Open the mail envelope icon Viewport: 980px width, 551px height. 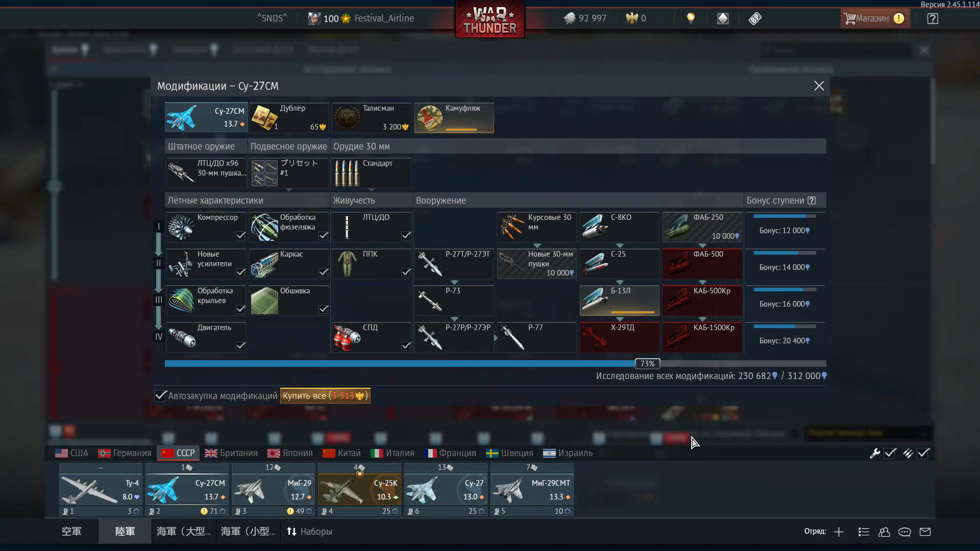pos(925,532)
